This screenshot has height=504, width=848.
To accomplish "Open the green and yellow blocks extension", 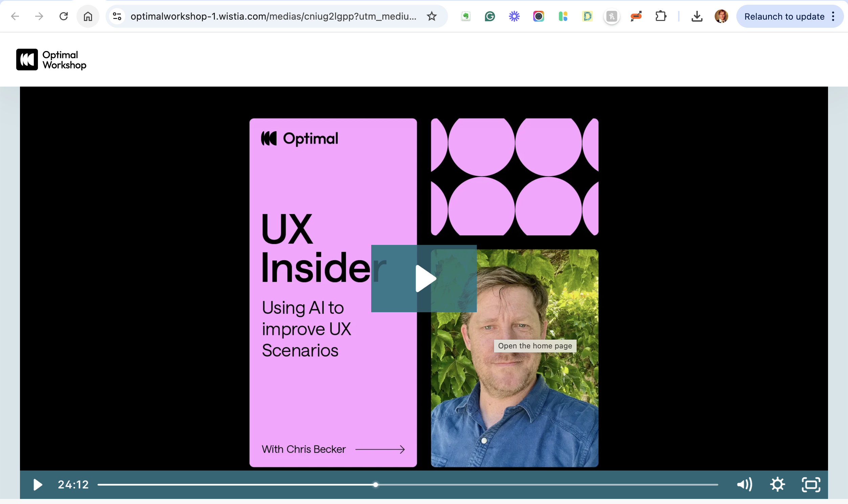I will (x=563, y=16).
